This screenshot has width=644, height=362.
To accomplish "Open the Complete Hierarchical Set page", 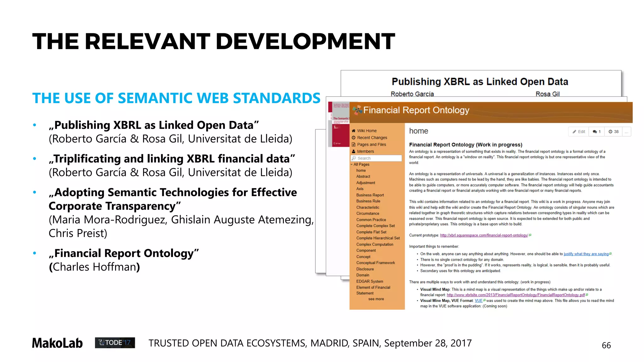I will pos(378,238).
